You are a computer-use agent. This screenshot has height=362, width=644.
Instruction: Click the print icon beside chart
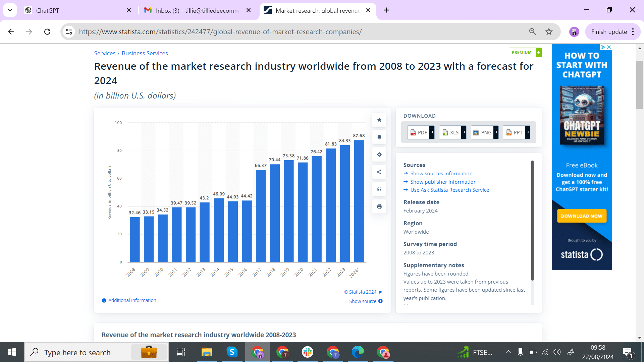pyautogui.click(x=379, y=206)
